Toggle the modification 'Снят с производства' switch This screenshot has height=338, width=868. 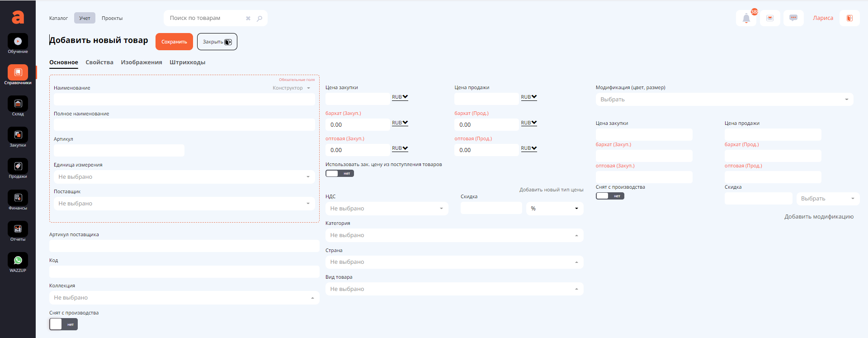click(x=610, y=196)
